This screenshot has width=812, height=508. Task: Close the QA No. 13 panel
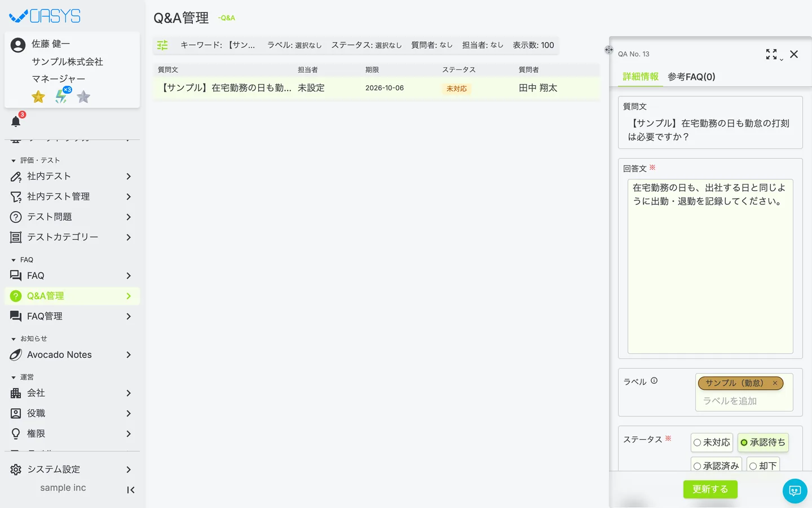click(794, 54)
